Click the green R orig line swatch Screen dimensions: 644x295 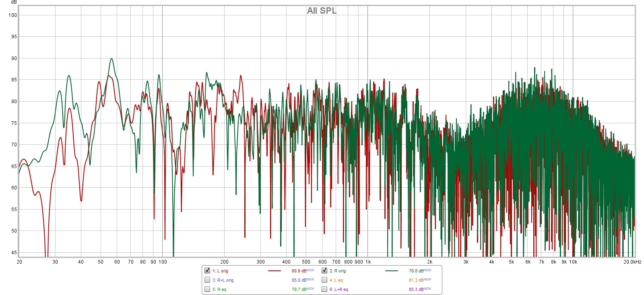pyautogui.click(x=391, y=271)
